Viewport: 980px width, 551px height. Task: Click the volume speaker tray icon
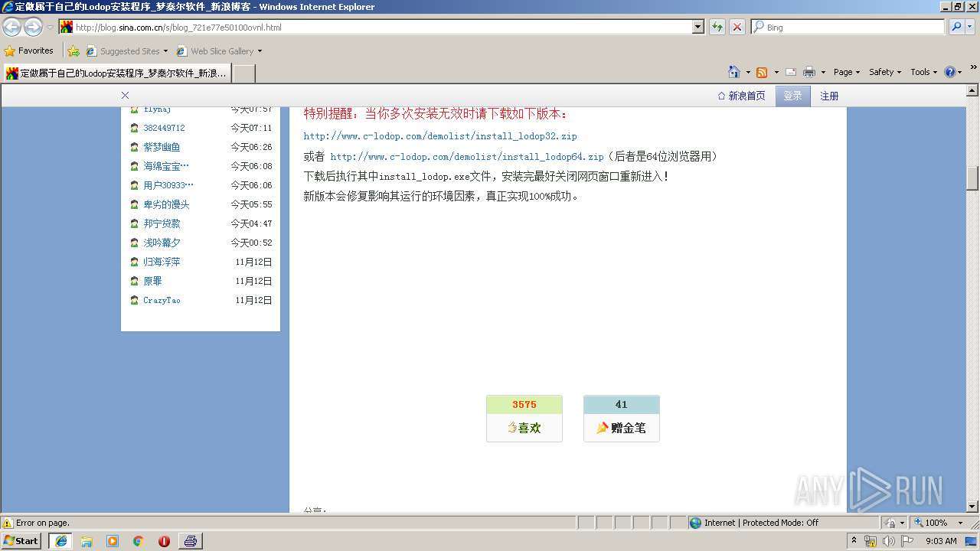[x=889, y=541]
